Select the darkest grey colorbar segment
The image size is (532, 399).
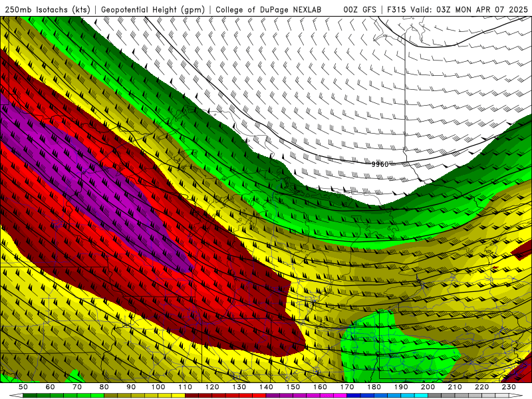pyautogui.click(x=435, y=395)
